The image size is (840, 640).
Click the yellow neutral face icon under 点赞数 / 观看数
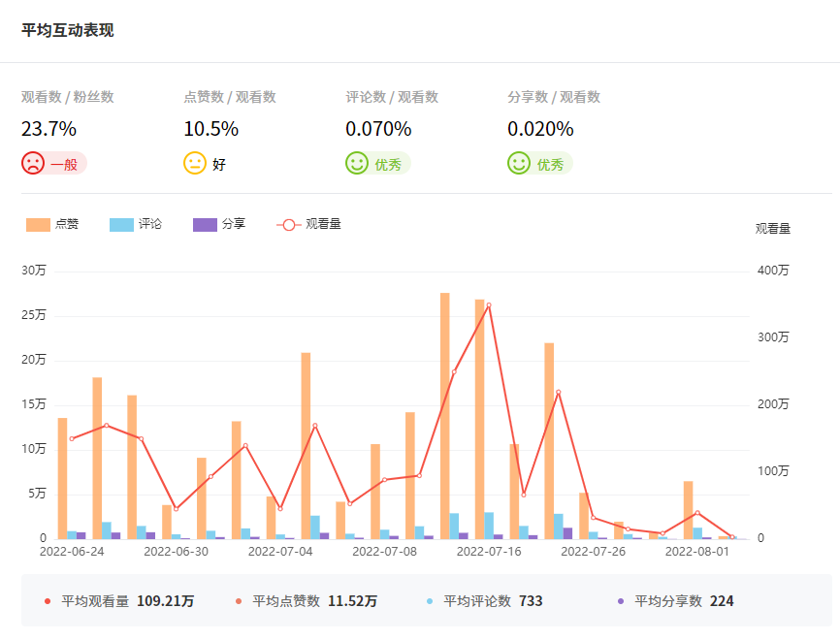pyautogui.click(x=195, y=163)
